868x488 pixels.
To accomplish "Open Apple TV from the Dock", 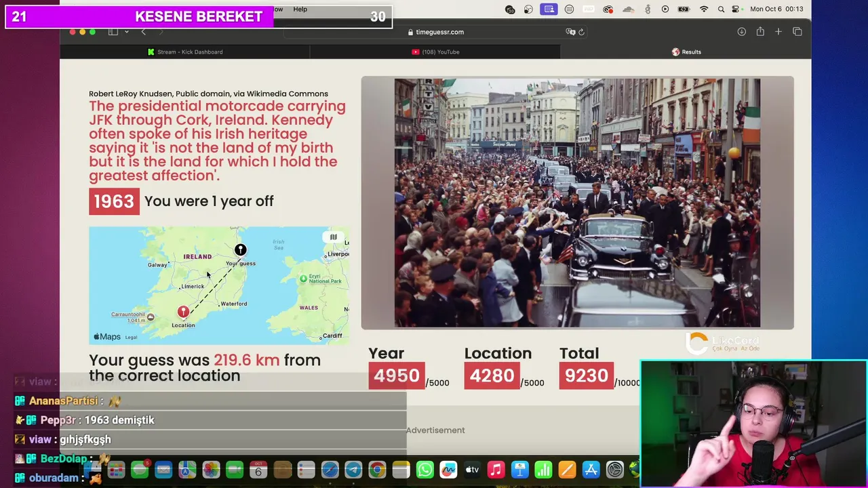I will coord(472,470).
